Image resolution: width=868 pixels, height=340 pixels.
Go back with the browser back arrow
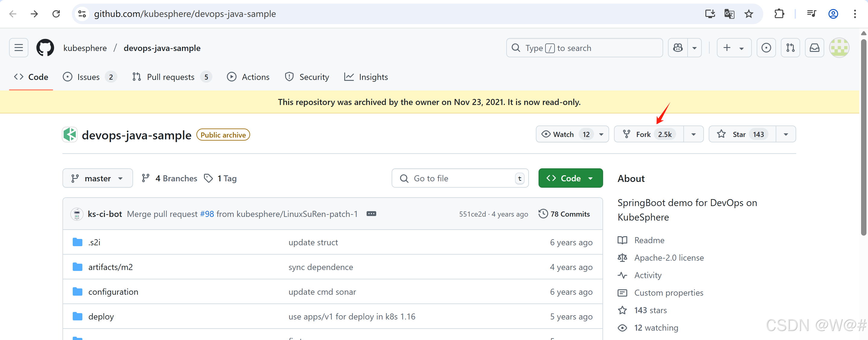point(13,14)
